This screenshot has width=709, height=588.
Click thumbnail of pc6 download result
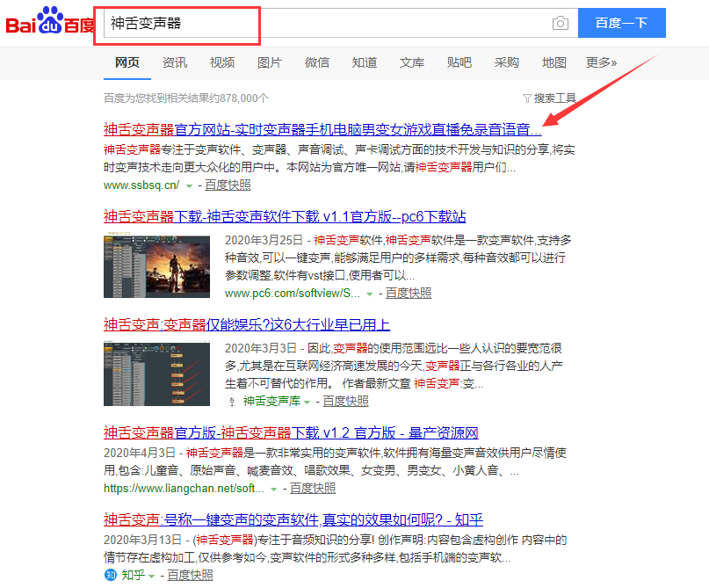[156, 265]
